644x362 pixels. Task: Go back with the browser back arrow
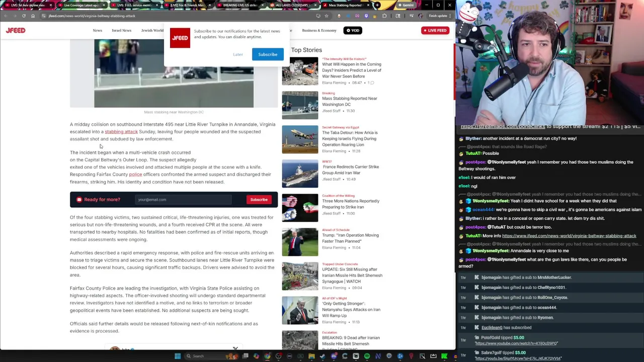[x=5, y=16]
